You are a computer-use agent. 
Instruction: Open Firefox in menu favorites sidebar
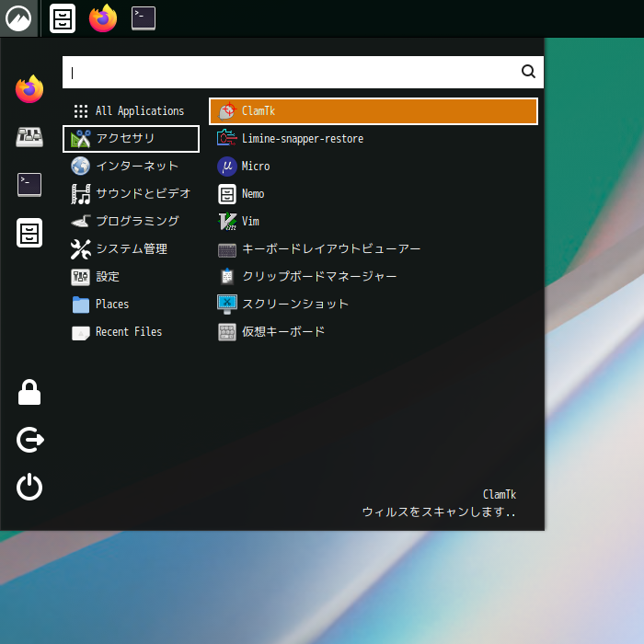[x=29, y=88]
